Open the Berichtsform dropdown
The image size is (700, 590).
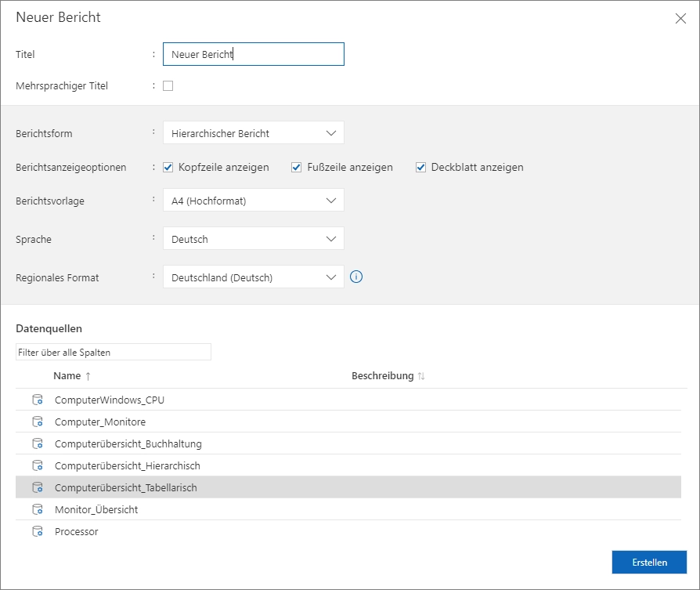coord(253,133)
